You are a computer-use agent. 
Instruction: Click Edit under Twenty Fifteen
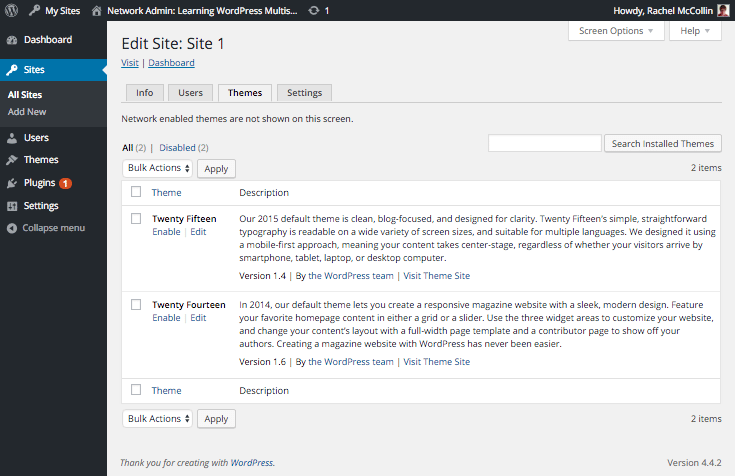[198, 232]
